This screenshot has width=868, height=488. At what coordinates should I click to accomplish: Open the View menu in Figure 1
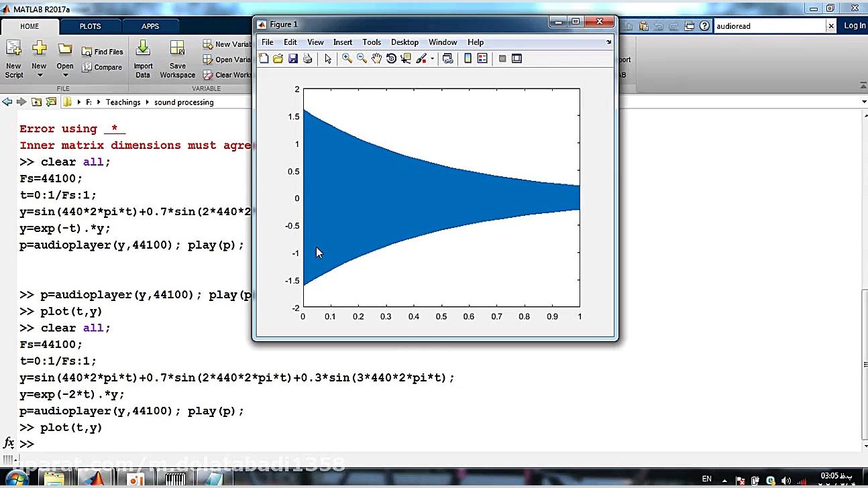[315, 42]
